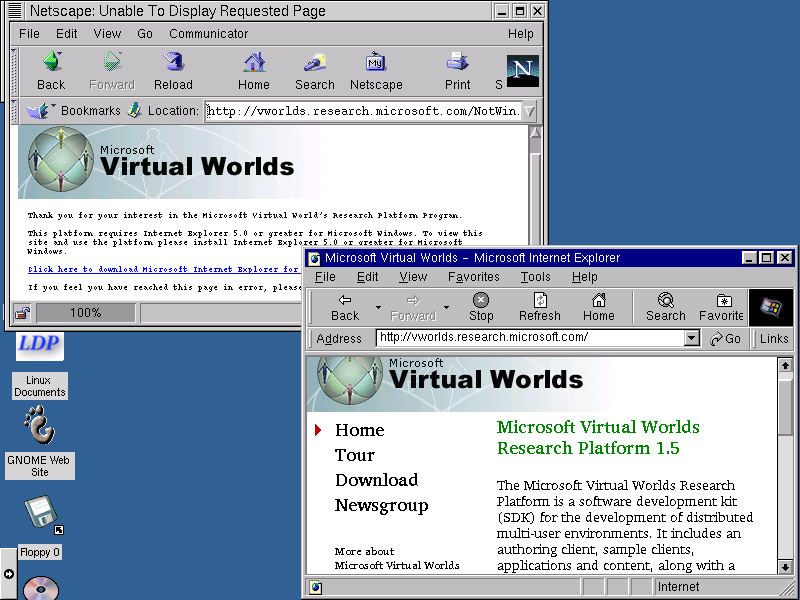Open Netscape window menu icon in title bar
This screenshot has height=600, width=800.
(15, 10)
